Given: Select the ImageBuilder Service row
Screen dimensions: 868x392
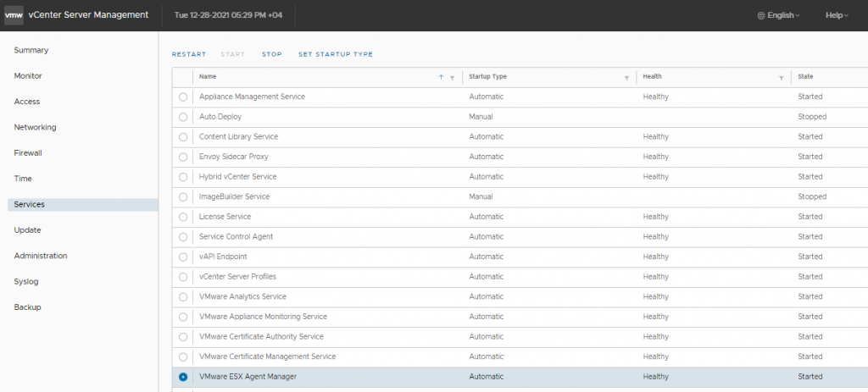Looking at the screenshot, I should point(520,196).
